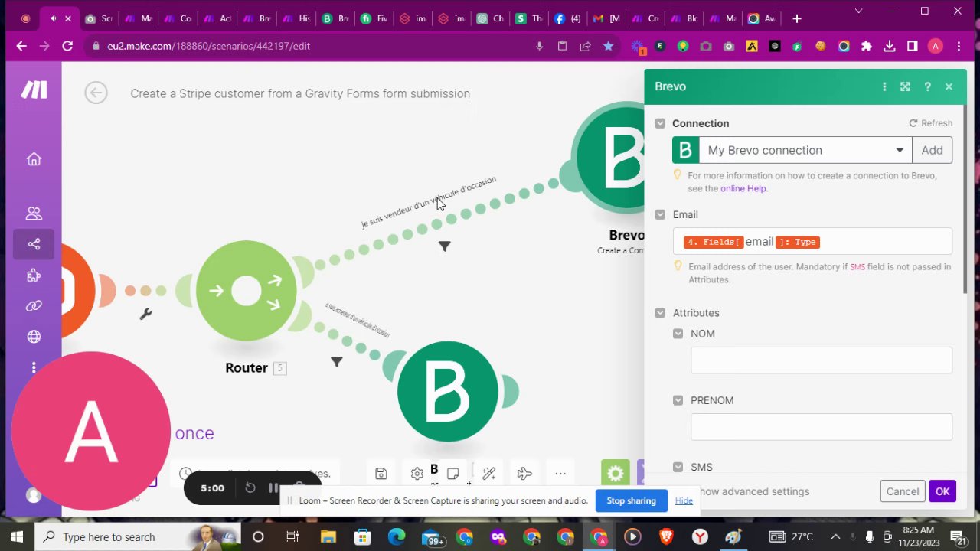
Task: Open Brevo panel help question mark
Action: pyautogui.click(x=927, y=86)
